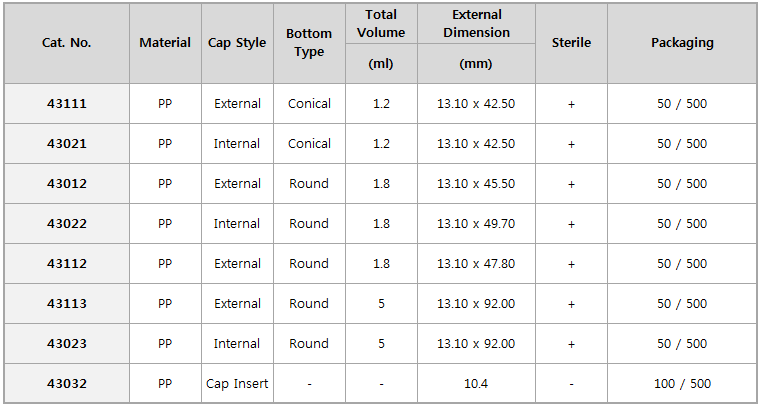
Task: Click catalog number 43113
Action: coord(67,304)
